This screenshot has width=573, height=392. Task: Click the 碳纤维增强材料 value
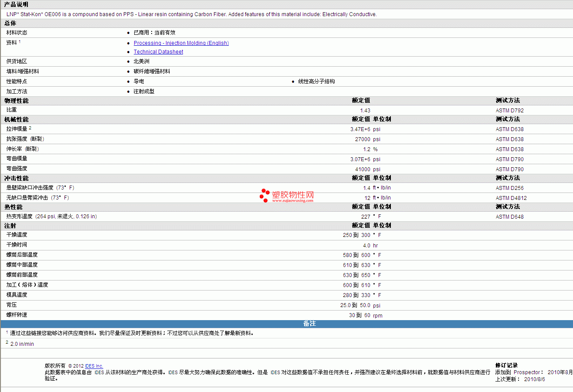(152, 71)
